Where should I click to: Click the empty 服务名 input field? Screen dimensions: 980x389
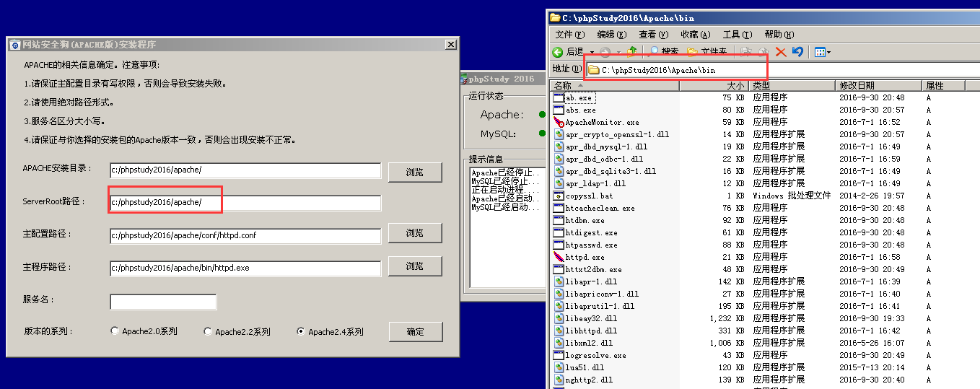pyautogui.click(x=163, y=302)
